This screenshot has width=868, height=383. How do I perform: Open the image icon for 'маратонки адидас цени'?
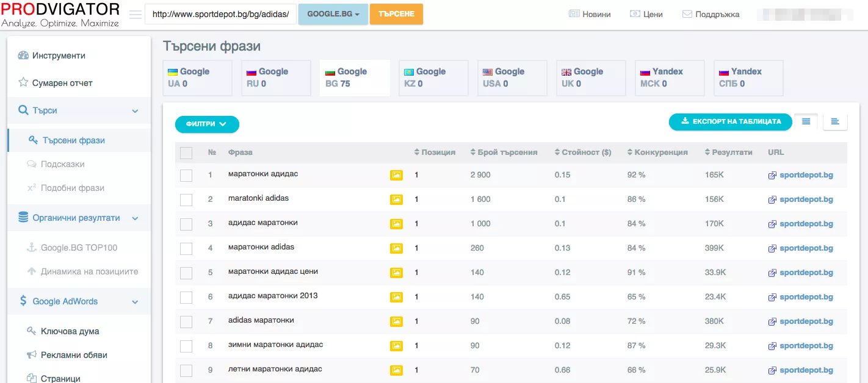[397, 273]
